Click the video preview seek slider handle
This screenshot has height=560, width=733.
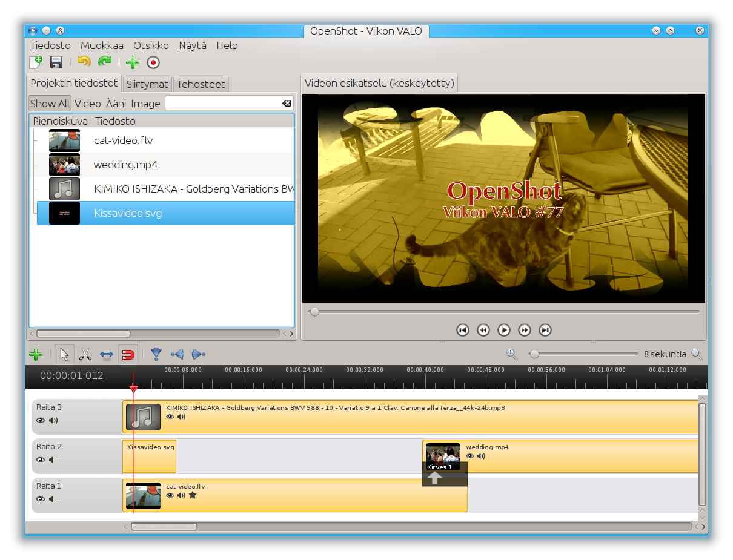pos(314,311)
